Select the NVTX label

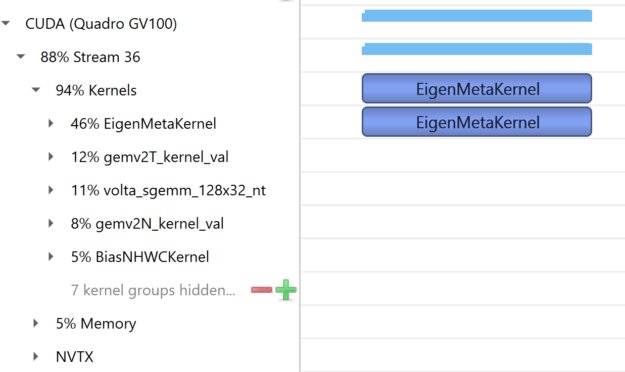click(75, 357)
